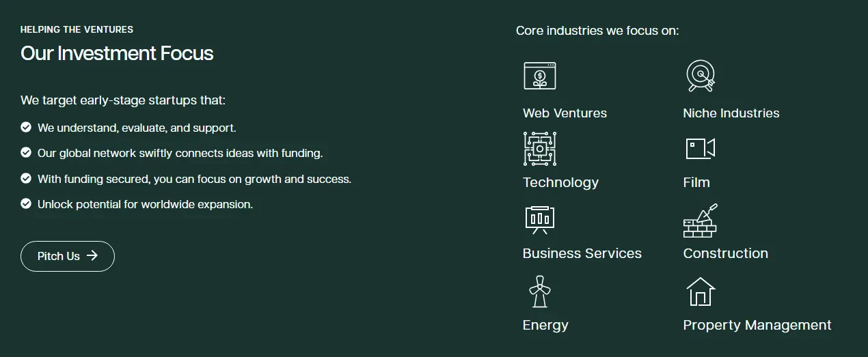This screenshot has width=868, height=357.
Task: Click checkmark next to 'Unlock potential' line
Action: point(26,203)
